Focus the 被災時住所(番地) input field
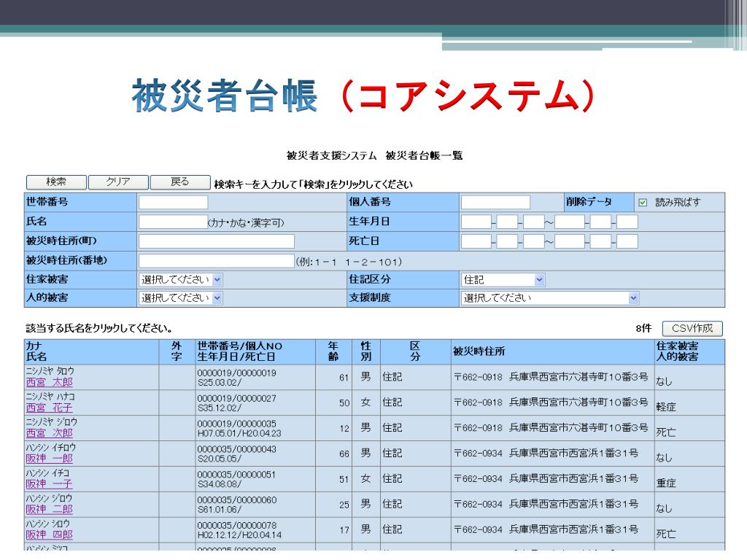This screenshot has height=560, width=747. coord(216,260)
